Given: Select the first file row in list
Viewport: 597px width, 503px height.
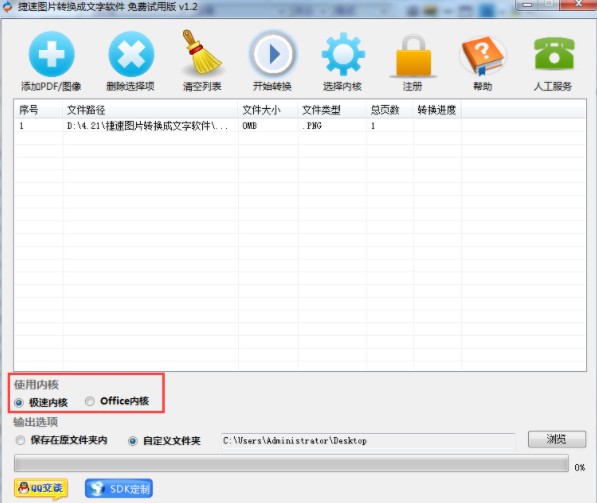Looking at the screenshot, I should click(300, 126).
